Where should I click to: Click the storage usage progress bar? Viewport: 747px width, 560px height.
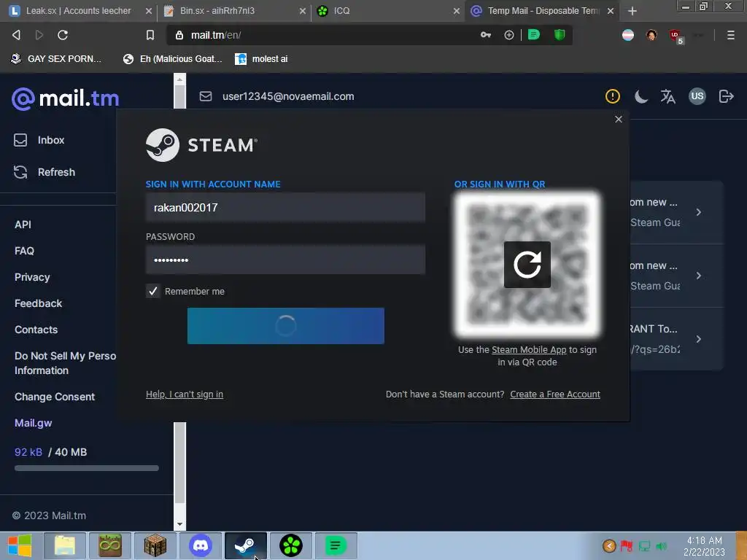click(x=87, y=469)
